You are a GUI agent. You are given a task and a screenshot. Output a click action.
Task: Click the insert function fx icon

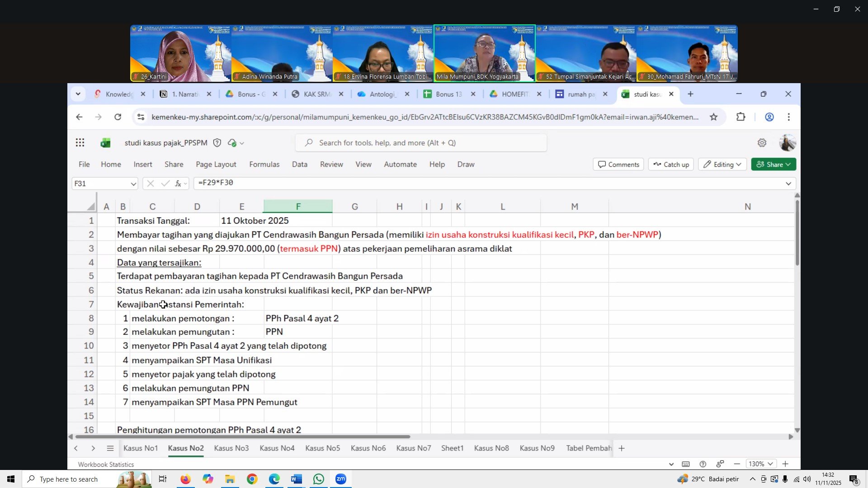point(179,183)
